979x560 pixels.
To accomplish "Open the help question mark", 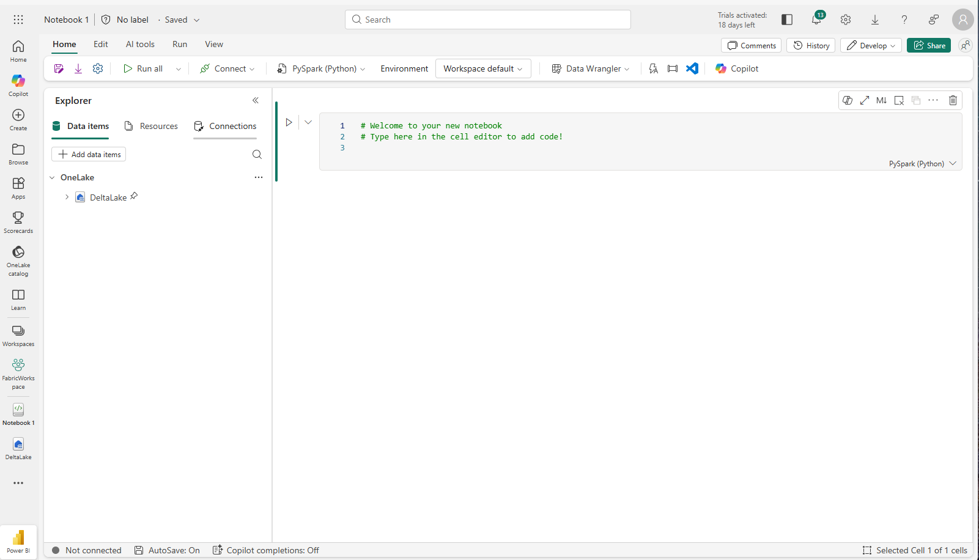I will point(904,20).
